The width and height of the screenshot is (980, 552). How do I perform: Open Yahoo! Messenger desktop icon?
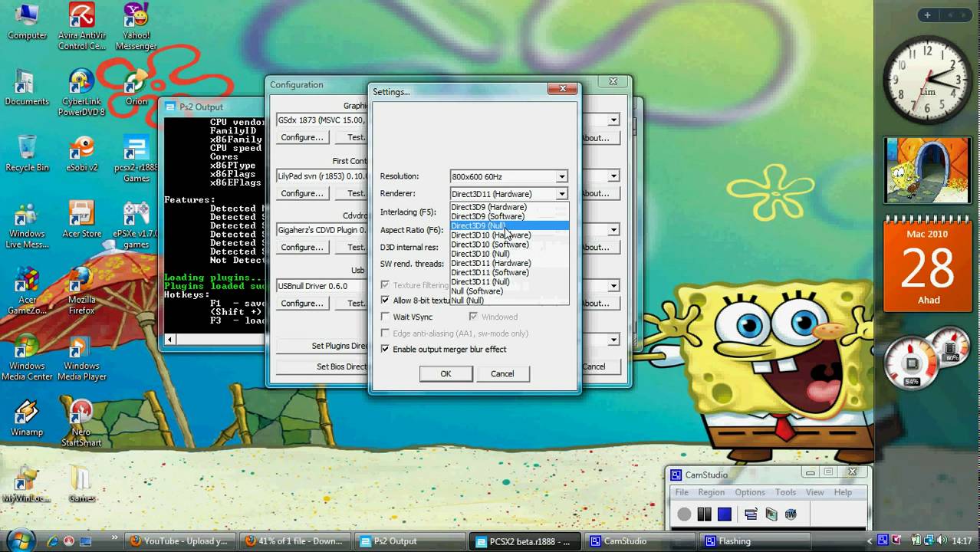[x=136, y=27]
